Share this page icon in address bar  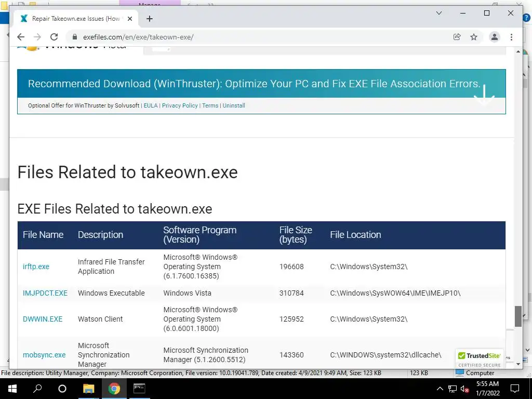pos(457,37)
